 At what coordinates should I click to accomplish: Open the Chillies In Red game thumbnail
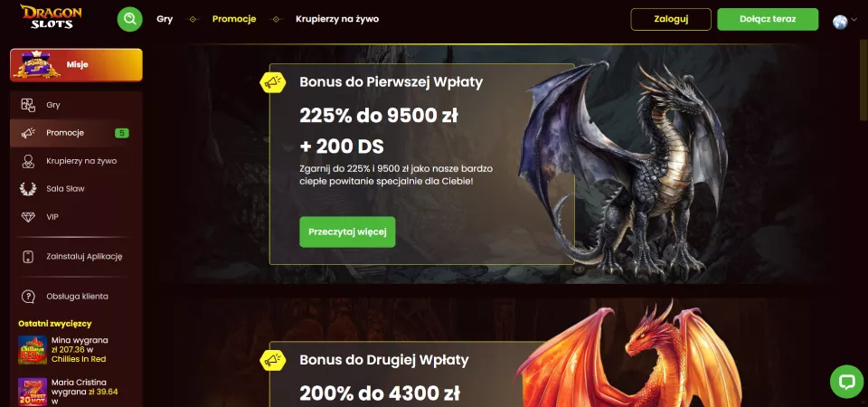[x=33, y=349]
